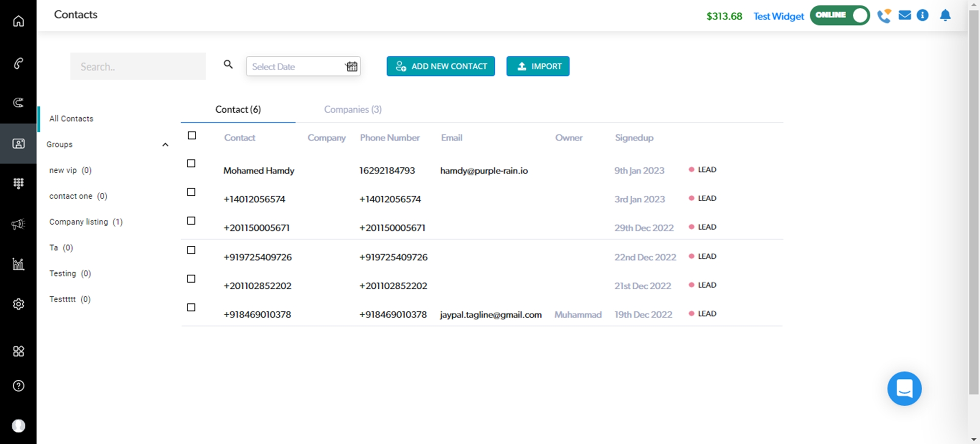Open the chat support bubble
This screenshot has width=980, height=444.
click(x=904, y=389)
